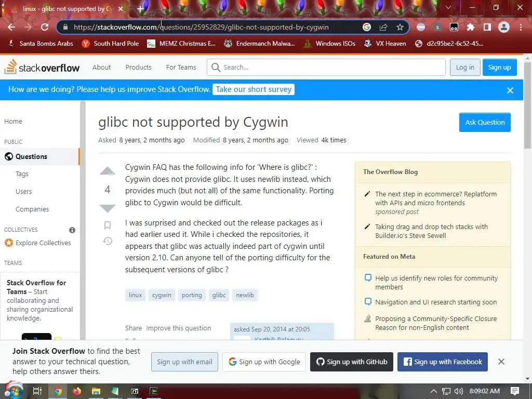Open the Santa Bombs Arabs bookmark
The width and height of the screenshot is (532, 399).
click(41, 44)
